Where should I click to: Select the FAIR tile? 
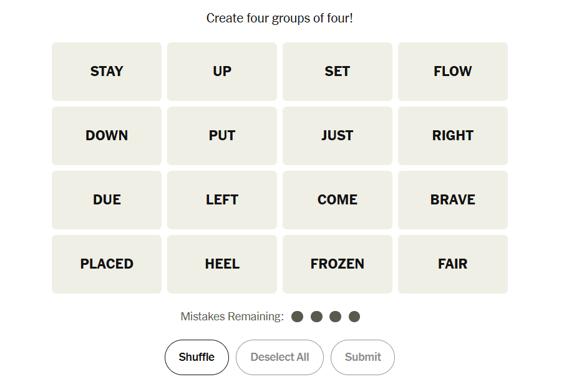coord(453,264)
